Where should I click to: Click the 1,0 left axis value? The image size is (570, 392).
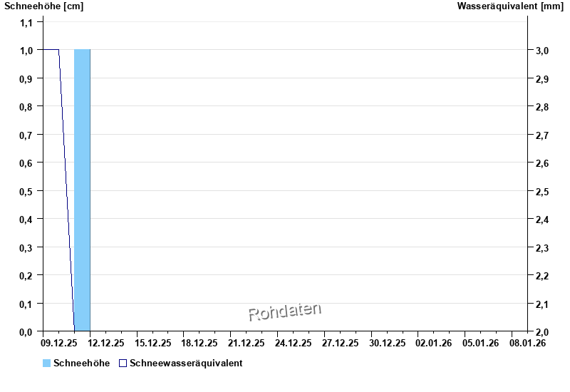pyautogui.click(x=26, y=50)
